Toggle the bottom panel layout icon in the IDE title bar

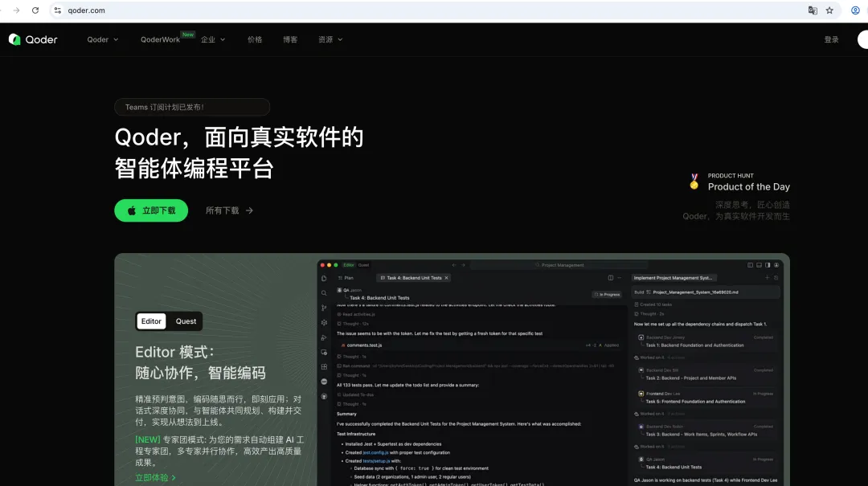coord(759,265)
